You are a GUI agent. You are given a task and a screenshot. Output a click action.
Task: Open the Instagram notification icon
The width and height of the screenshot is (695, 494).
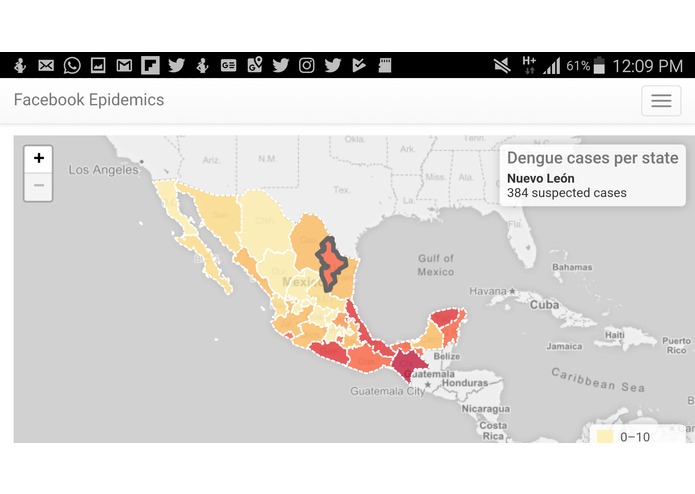click(307, 66)
